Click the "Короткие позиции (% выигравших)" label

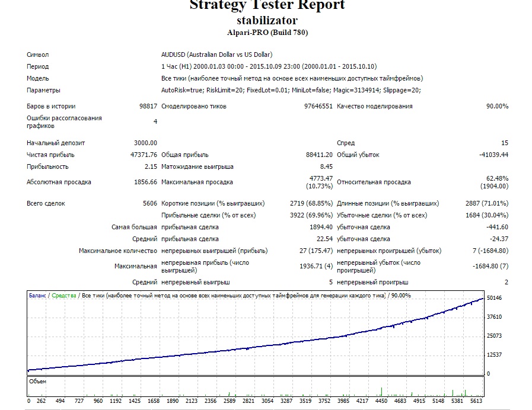213,203
